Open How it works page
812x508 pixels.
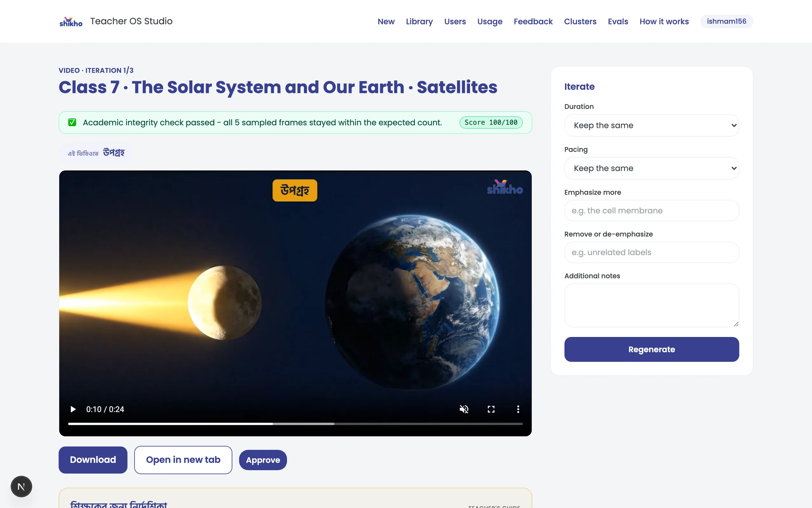pos(664,22)
